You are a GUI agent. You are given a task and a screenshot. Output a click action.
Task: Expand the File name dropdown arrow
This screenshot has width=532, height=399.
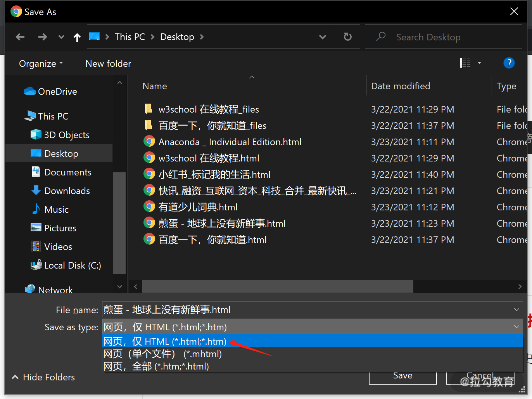(x=516, y=310)
